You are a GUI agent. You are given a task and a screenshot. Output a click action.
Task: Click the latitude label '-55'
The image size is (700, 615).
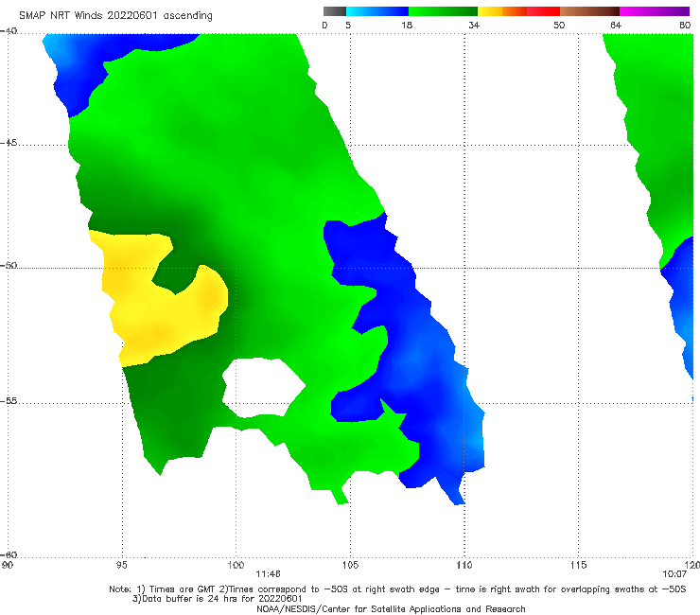coord(9,401)
